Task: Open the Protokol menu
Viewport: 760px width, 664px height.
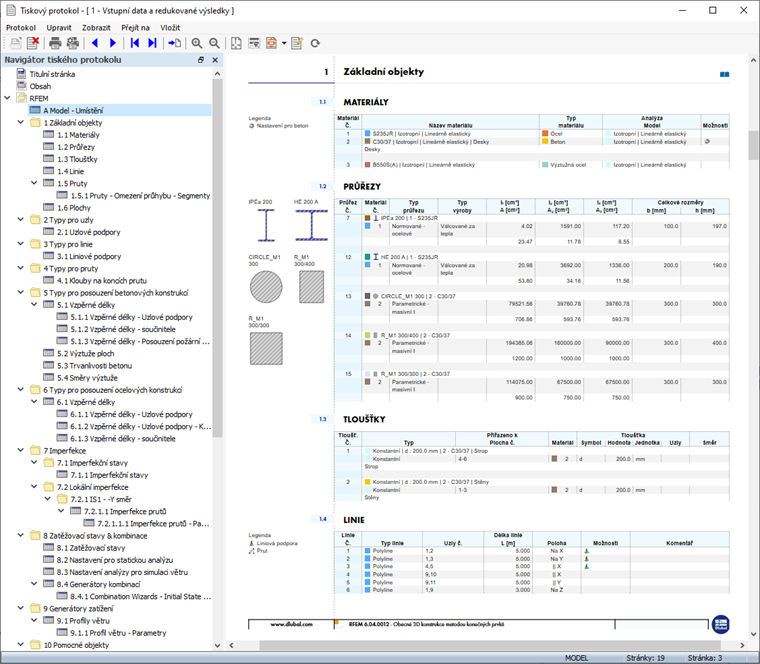Action: pos(20,27)
